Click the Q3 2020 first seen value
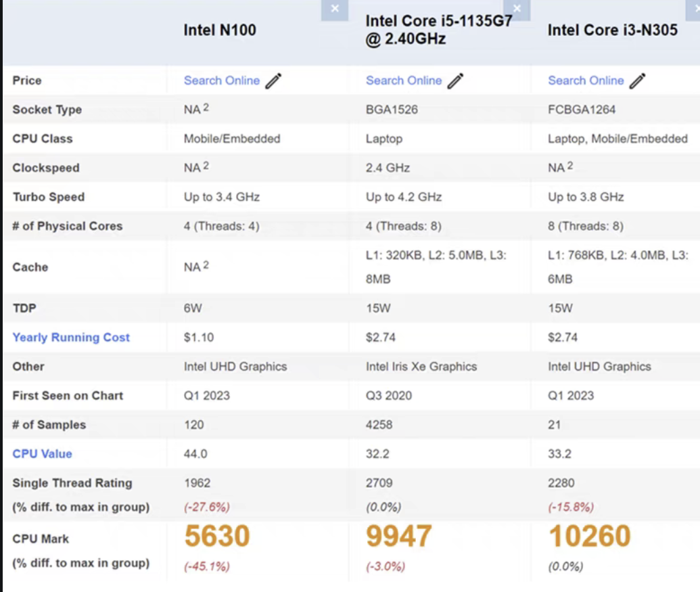 point(389,396)
